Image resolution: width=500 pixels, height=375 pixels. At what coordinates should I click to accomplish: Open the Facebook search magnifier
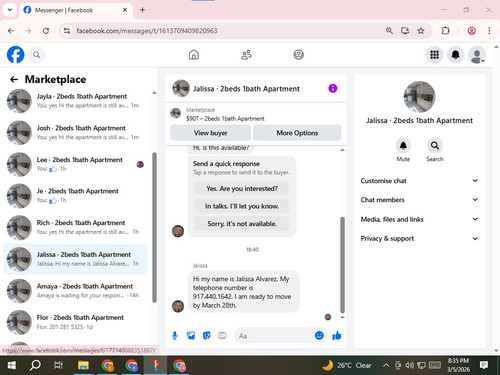click(37, 55)
